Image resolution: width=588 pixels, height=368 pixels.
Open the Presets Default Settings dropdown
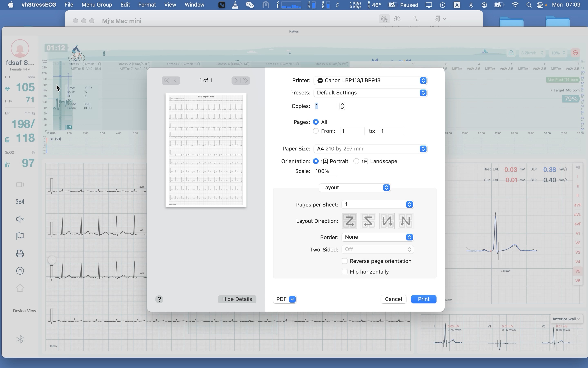pyautogui.click(x=370, y=93)
